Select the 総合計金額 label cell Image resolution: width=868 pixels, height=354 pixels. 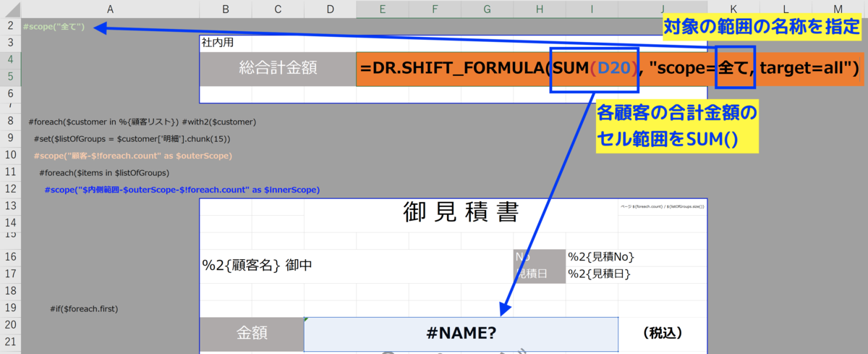coord(278,68)
